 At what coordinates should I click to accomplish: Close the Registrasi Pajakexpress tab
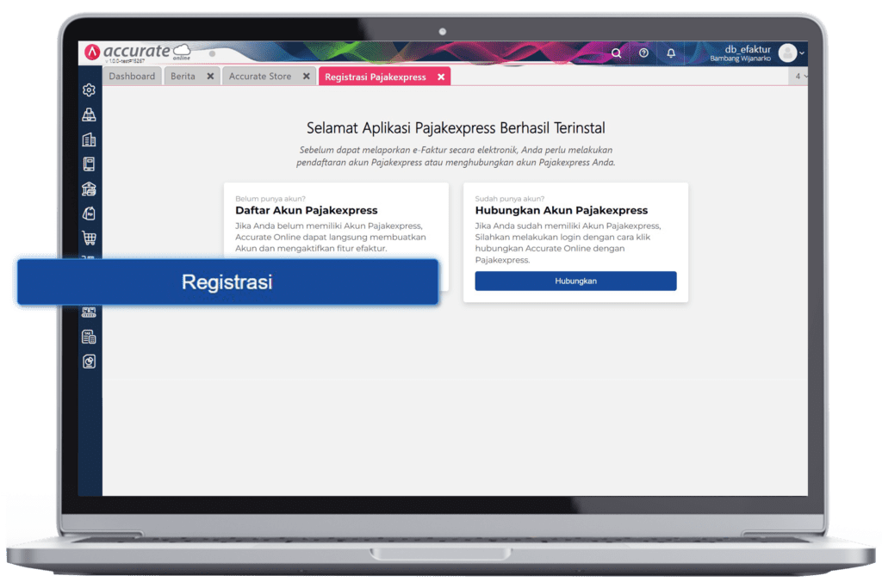point(441,77)
